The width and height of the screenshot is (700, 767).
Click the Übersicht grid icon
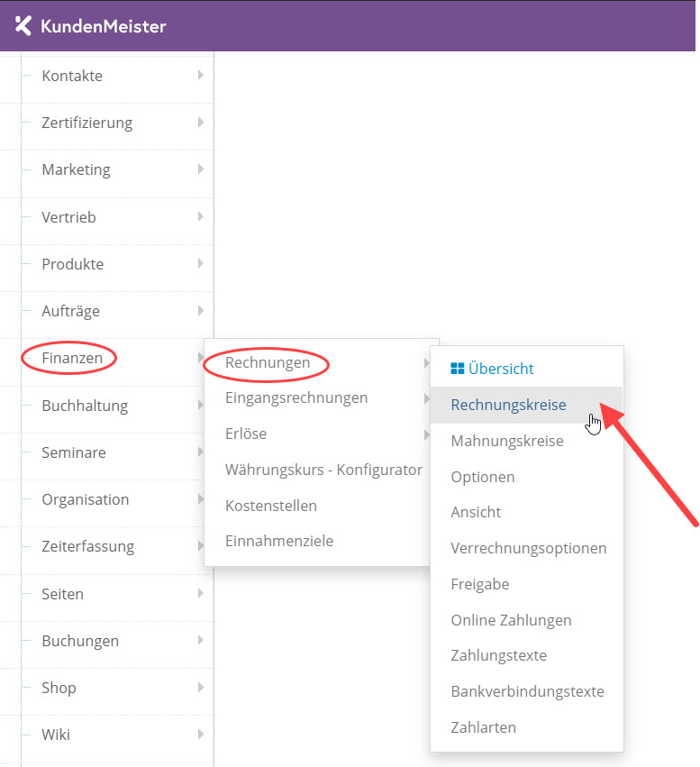tap(457, 369)
